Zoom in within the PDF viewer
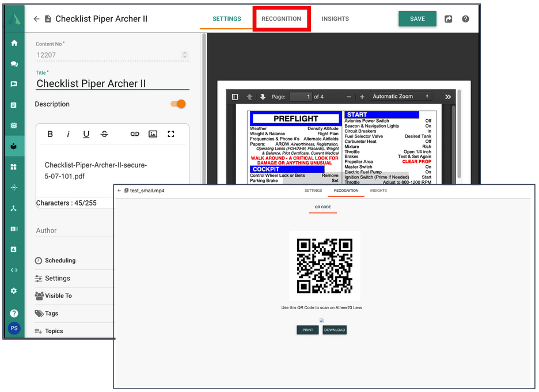The image size is (539, 392). 362,97
